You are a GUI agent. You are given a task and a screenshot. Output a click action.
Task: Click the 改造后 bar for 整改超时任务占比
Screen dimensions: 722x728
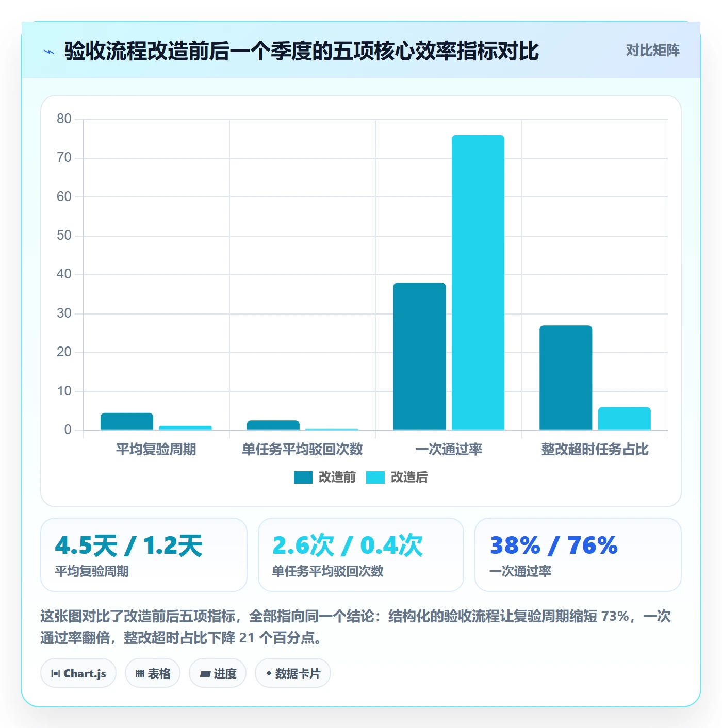[x=625, y=419]
